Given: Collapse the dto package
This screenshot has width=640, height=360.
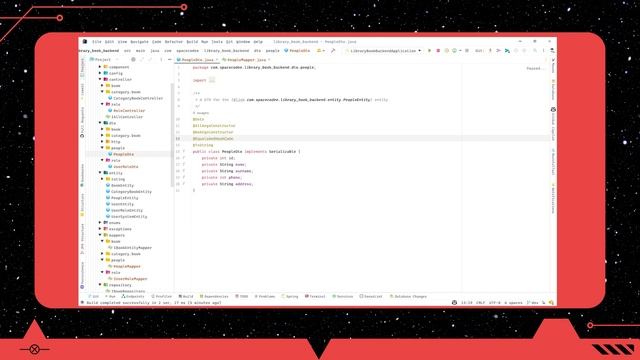Looking at the screenshot, I should [x=100, y=123].
